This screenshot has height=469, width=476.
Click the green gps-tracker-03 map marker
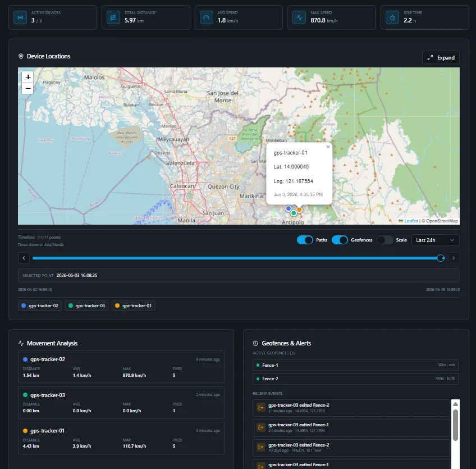[294, 213]
